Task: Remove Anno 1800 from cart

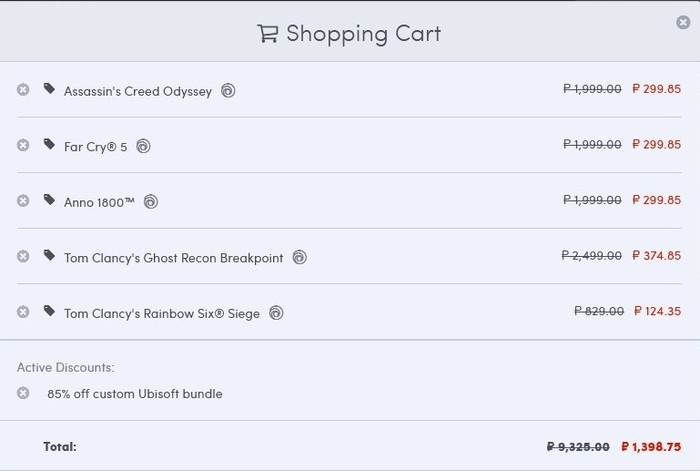Action: coord(23,201)
